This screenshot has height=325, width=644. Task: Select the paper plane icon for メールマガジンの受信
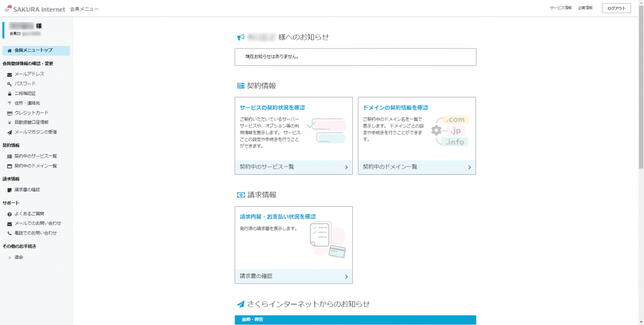click(x=9, y=133)
